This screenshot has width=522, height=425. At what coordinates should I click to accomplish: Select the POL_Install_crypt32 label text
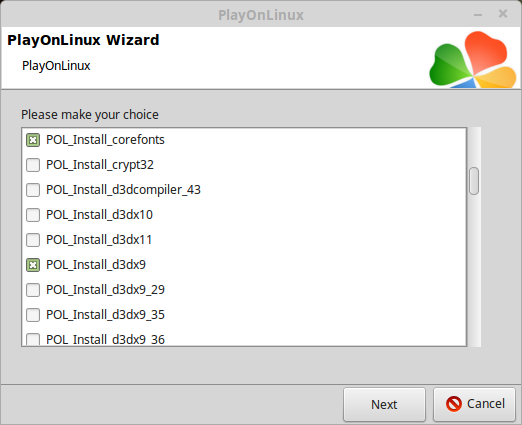coord(100,165)
